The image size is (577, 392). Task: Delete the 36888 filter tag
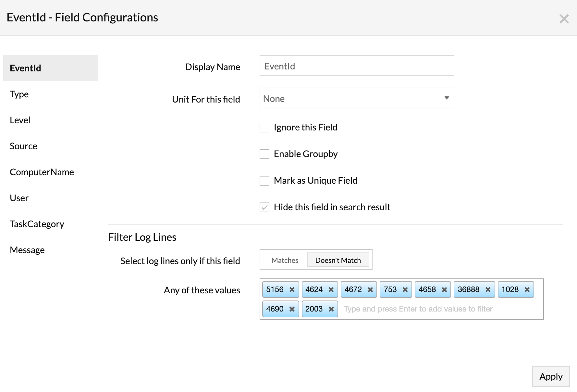pyautogui.click(x=488, y=290)
